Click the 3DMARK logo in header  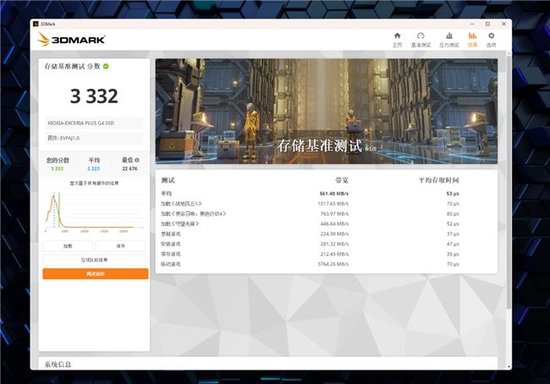click(x=72, y=39)
